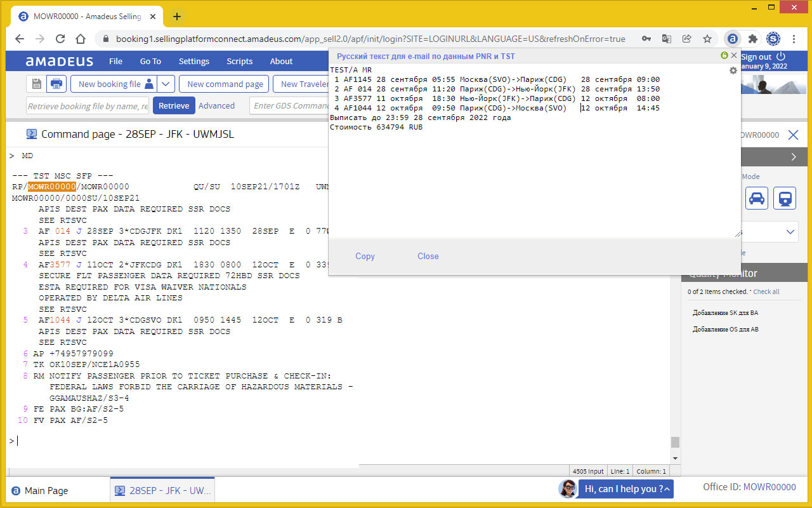Image resolution: width=812 pixels, height=508 pixels.
Task: Click the New command page button
Action: pos(225,84)
